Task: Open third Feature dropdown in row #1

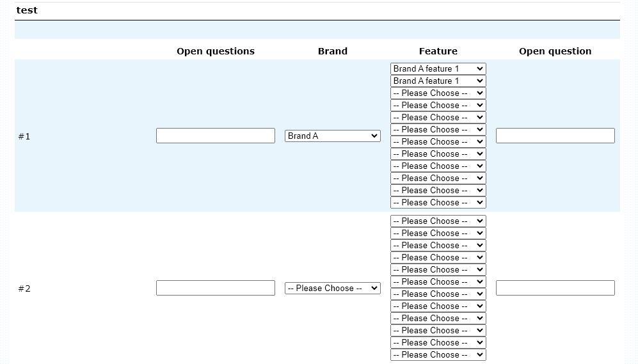Action: pos(438,93)
